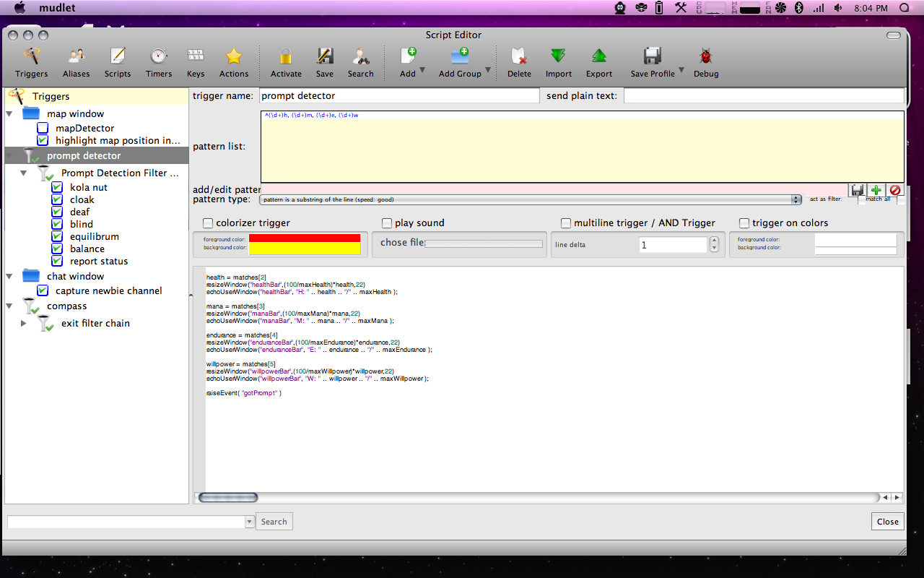Toggle the report status checkbox
Image resolution: width=924 pixels, height=578 pixels.
coord(57,261)
